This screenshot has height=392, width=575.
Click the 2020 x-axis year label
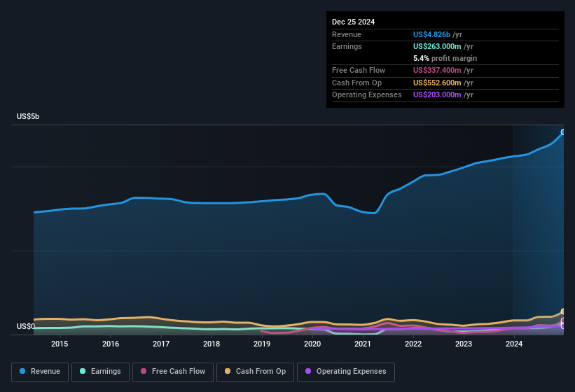[x=312, y=344]
